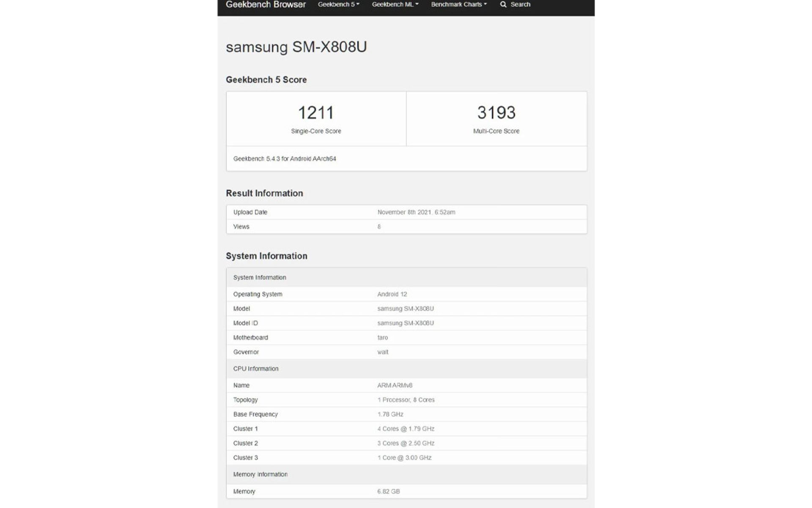
Task: Click the Operating System row label
Action: pyautogui.click(x=258, y=294)
